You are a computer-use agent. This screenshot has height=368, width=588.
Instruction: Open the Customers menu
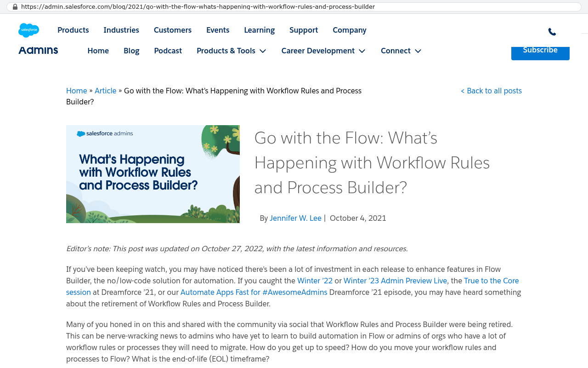click(x=173, y=30)
